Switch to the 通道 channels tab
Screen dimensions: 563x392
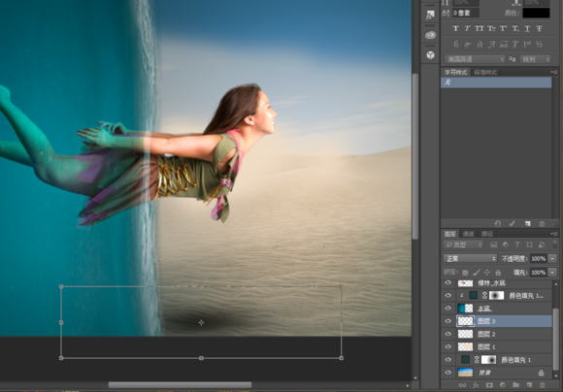(x=468, y=234)
